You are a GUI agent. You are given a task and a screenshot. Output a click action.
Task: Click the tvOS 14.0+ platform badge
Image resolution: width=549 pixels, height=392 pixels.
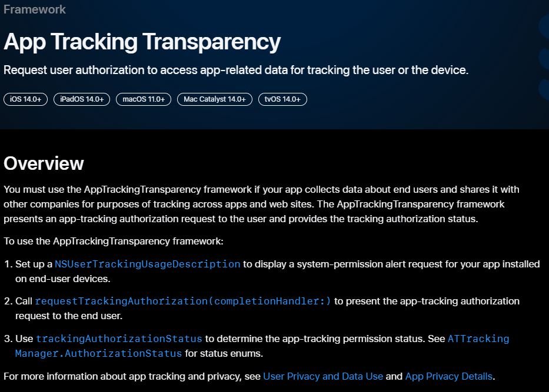click(282, 99)
